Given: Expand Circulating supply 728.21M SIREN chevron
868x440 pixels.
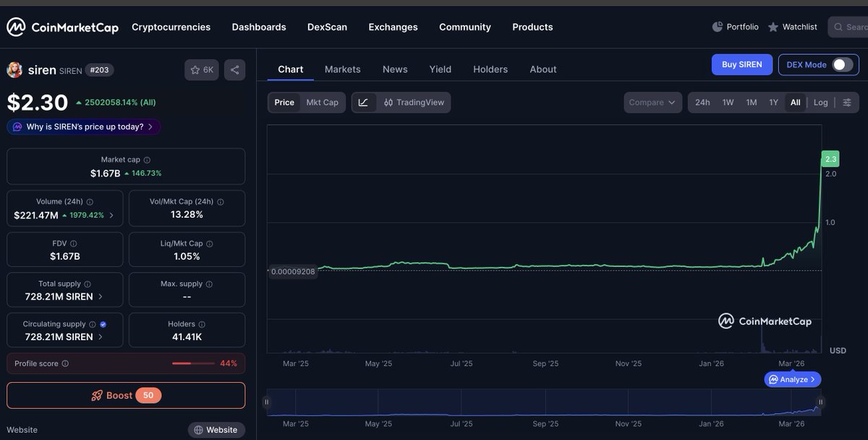Looking at the screenshot, I should coord(100,337).
